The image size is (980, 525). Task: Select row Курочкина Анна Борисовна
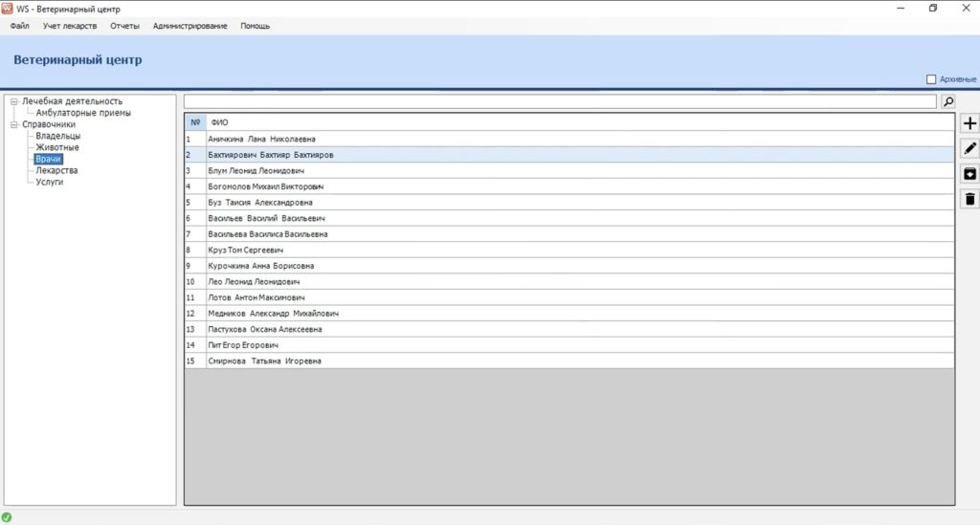pos(569,266)
